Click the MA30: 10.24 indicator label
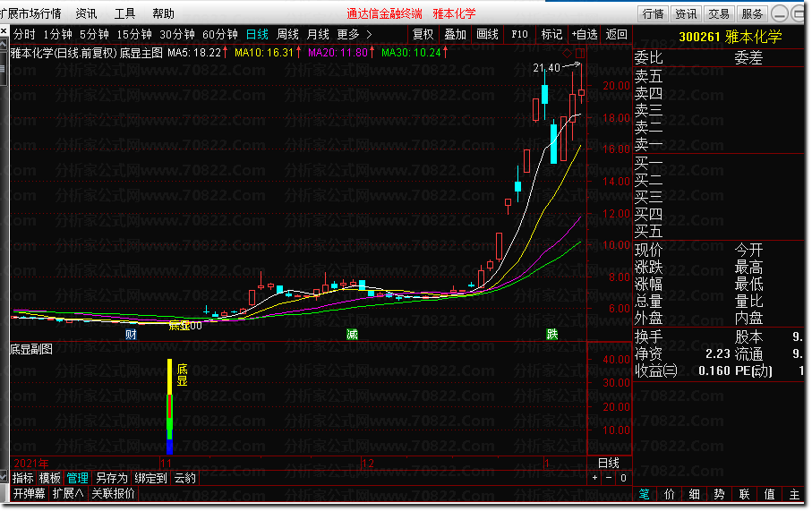The image size is (812, 511). (415, 53)
